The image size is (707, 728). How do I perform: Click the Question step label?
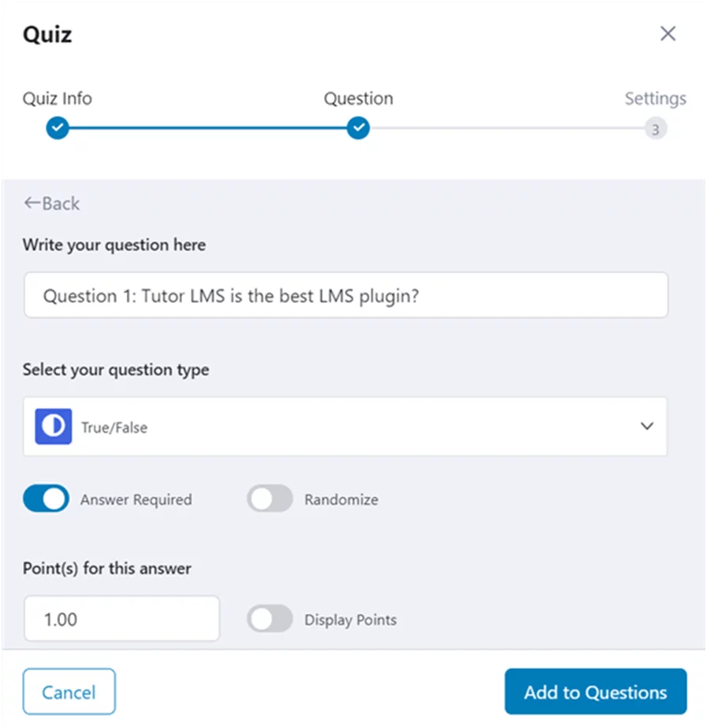[x=359, y=98]
